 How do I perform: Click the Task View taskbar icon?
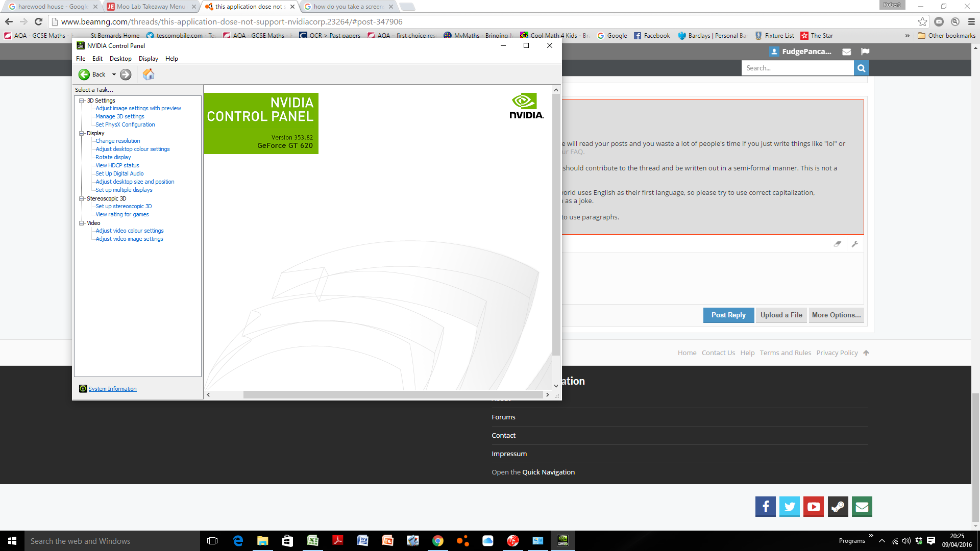coord(212,541)
